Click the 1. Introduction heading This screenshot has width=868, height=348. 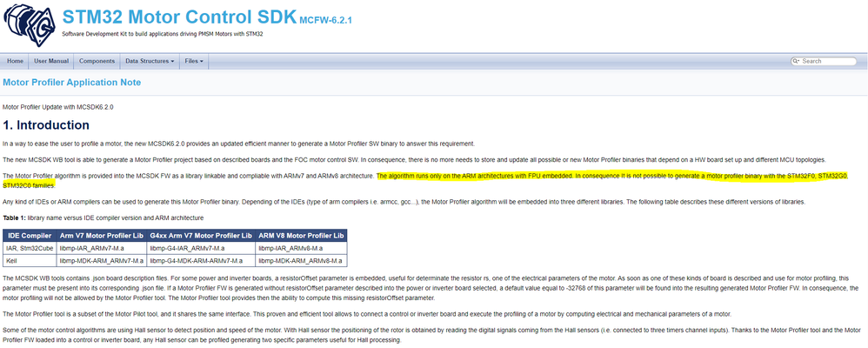click(46, 124)
